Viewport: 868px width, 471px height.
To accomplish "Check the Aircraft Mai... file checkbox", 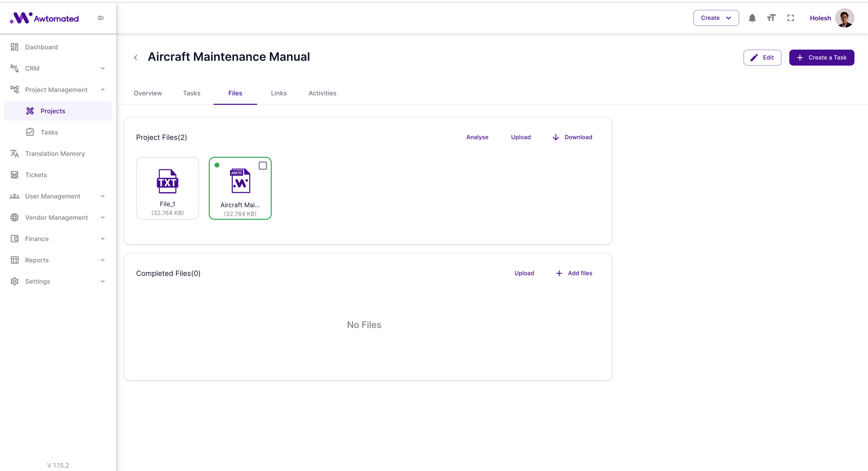I will point(262,166).
